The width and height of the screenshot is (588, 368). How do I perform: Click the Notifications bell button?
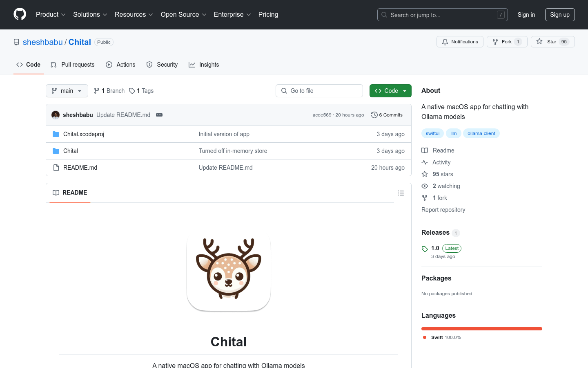point(460,42)
